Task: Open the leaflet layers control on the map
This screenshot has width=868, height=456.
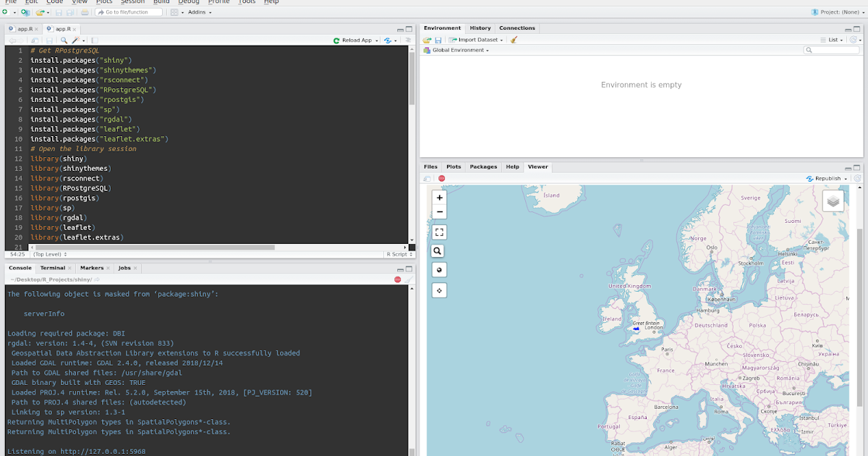Action: coord(833,200)
